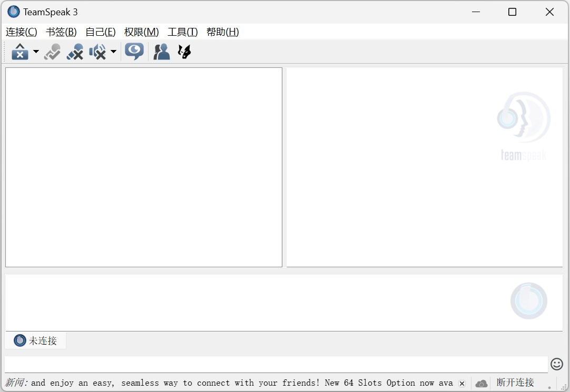Click the cloud sync status icon
The height and width of the screenshot is (392, 570).
tap(481, 384)
